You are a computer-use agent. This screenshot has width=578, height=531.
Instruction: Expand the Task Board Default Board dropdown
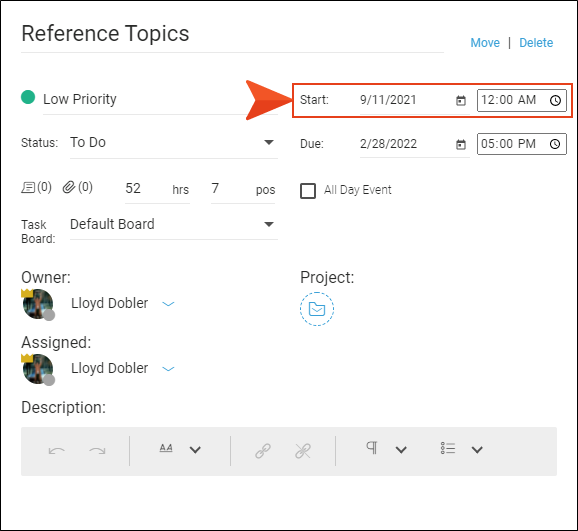[269, 224]
